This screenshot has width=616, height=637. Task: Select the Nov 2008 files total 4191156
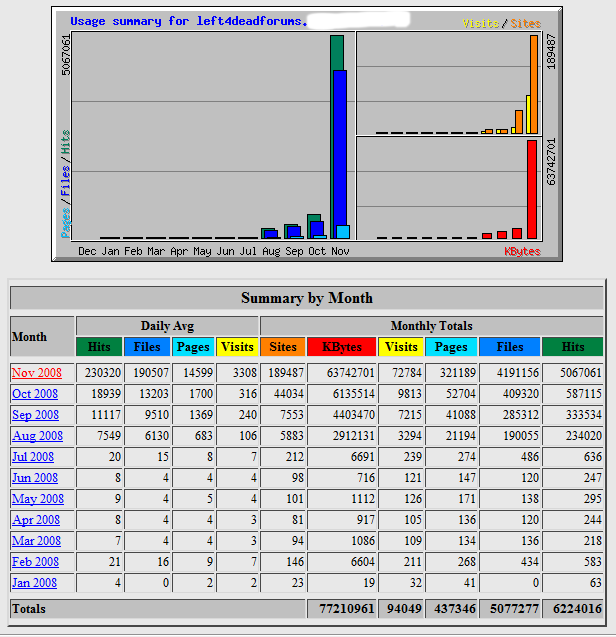click(518, 373)
